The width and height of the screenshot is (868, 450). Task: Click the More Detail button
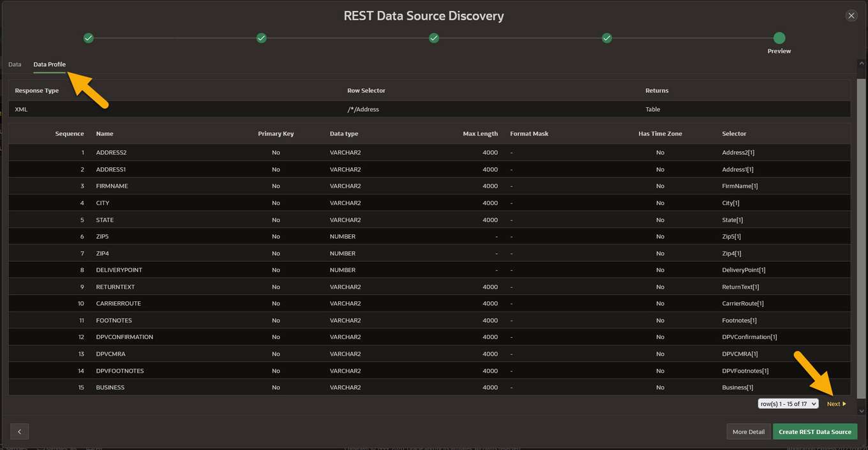pyautogui.click(x=748, y=431)
